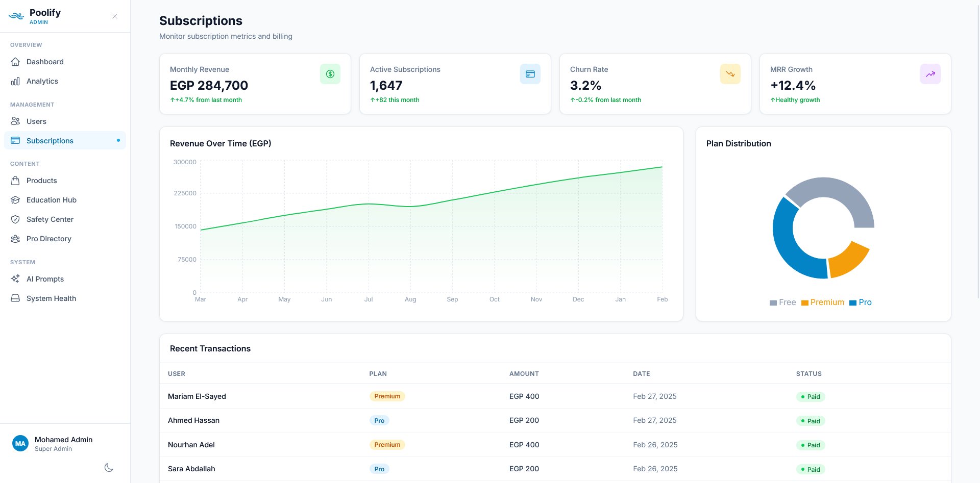Click Premium badge in Mariam El-Sayed row
Viewport: 980px width, 483px height.
coord(387,396)
